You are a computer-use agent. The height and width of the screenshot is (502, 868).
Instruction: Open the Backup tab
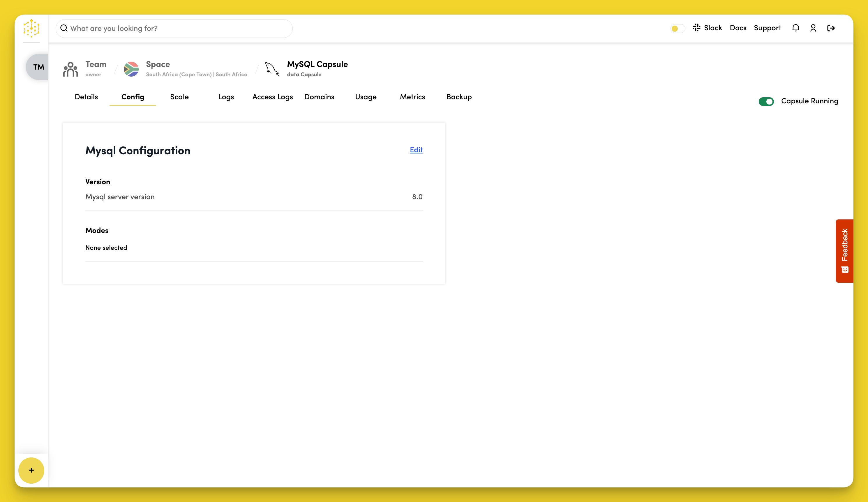point(459,97)
